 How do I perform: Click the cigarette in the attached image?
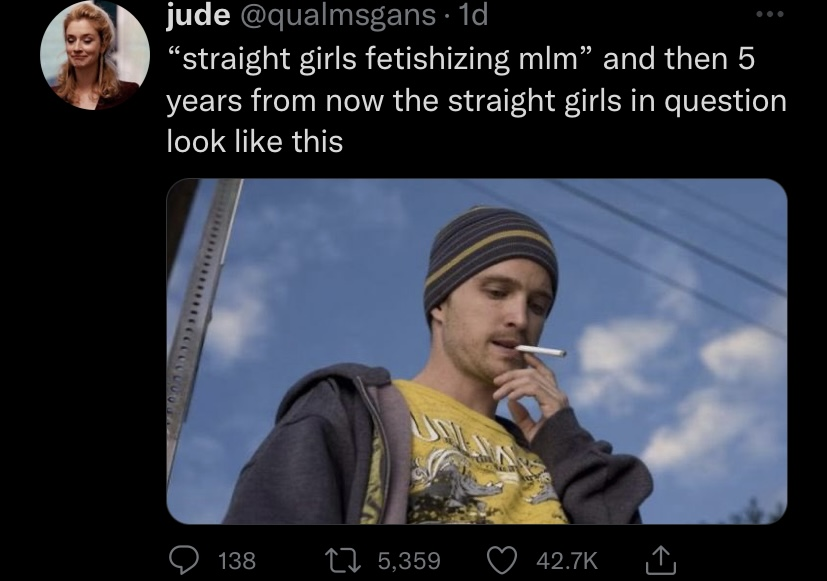[x=541, y=351]
